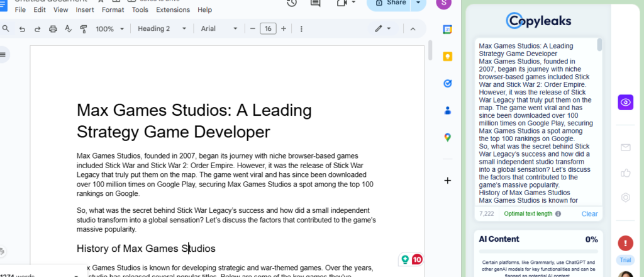Click the Copyleaks text box scrollbar
The height and width of the screenshot is (277, 644).
point(599,45)
